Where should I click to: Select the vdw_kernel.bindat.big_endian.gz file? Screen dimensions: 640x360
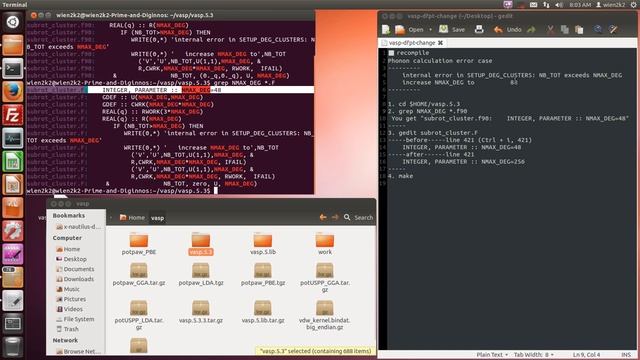325,315
